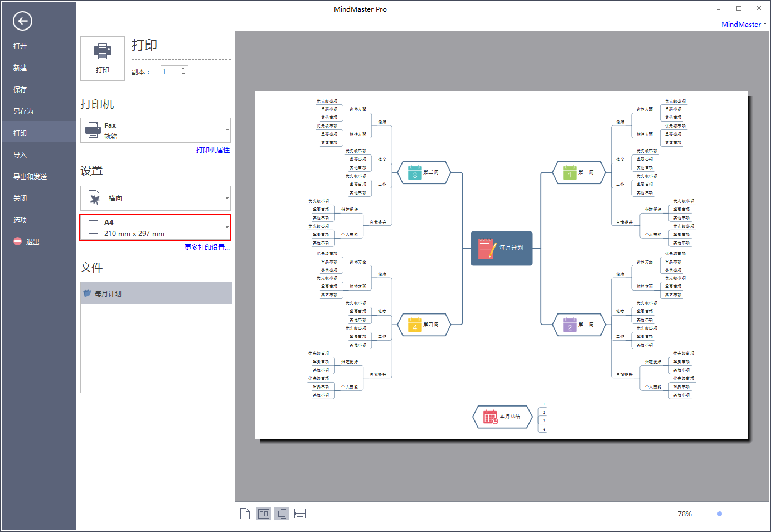Open the 打印机属性 printer properties link
Image resolution: width=771 pixels, height=532 pixels.
[213, 150]
